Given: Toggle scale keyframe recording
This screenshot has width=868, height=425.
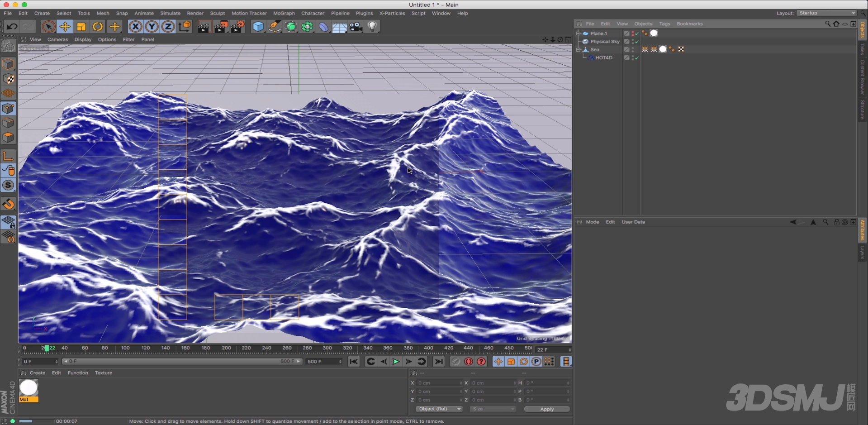Looking at the screenshot, I should click(511, 361).
